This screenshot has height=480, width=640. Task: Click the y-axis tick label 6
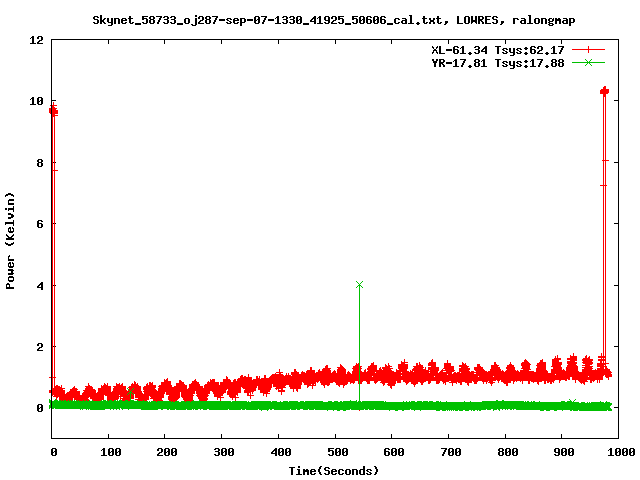(40, 224)
